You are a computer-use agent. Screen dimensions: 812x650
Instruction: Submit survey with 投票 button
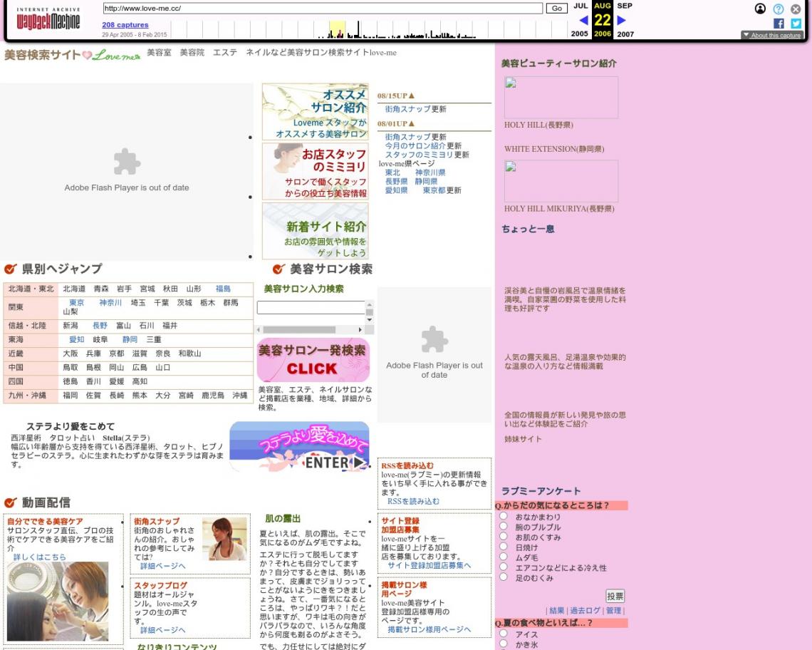click(615, 596)
